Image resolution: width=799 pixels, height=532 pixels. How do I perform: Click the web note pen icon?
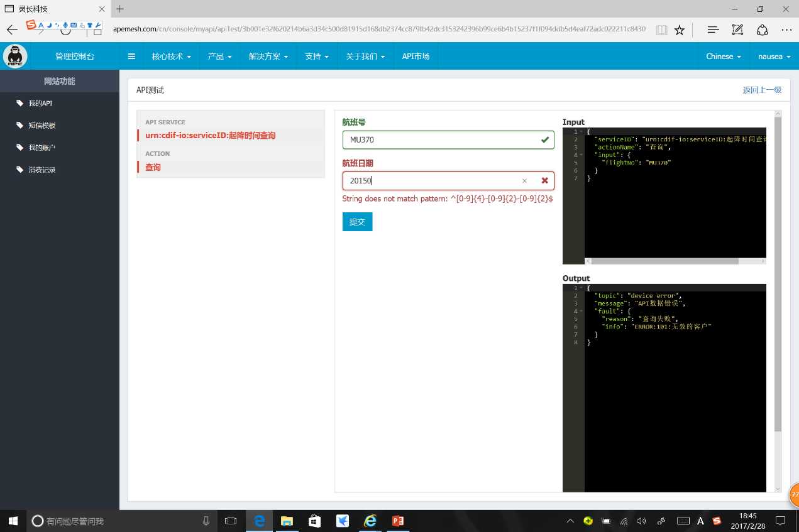coord(737,30)
